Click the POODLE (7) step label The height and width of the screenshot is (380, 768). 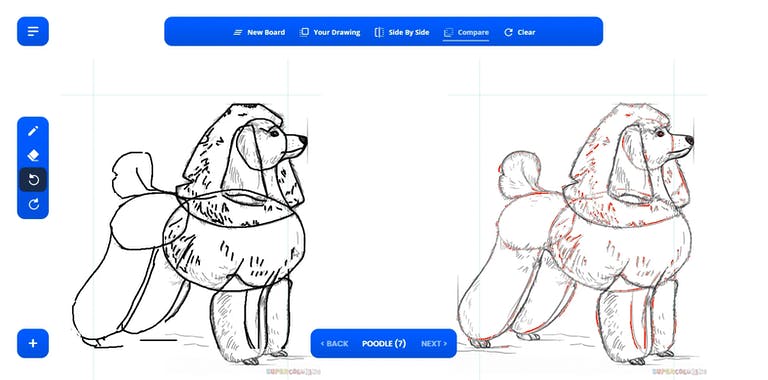384,344
